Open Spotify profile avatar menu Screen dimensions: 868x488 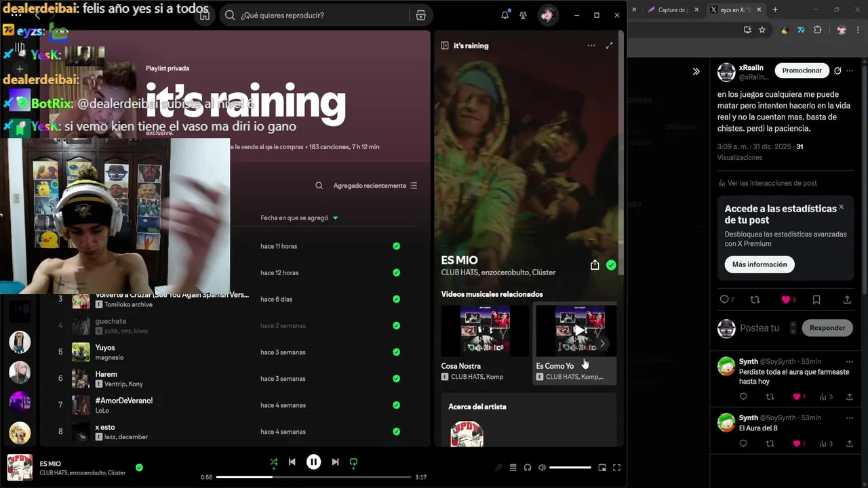547,15
